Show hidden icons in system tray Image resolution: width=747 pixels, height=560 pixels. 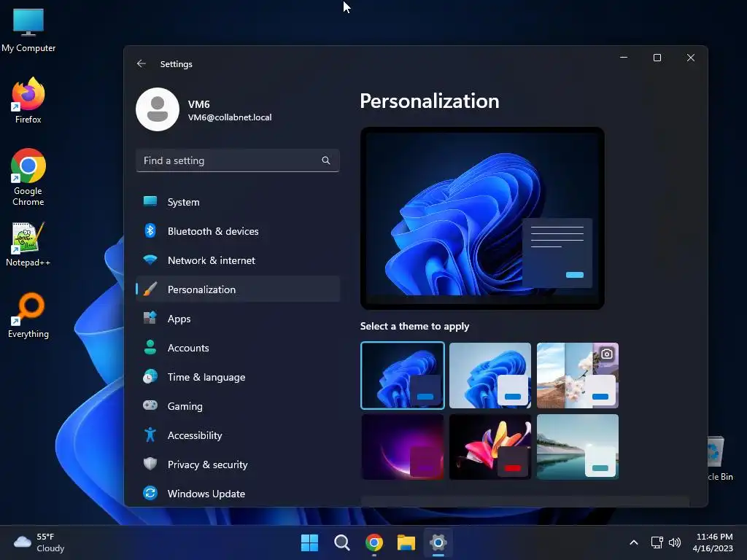634,542
